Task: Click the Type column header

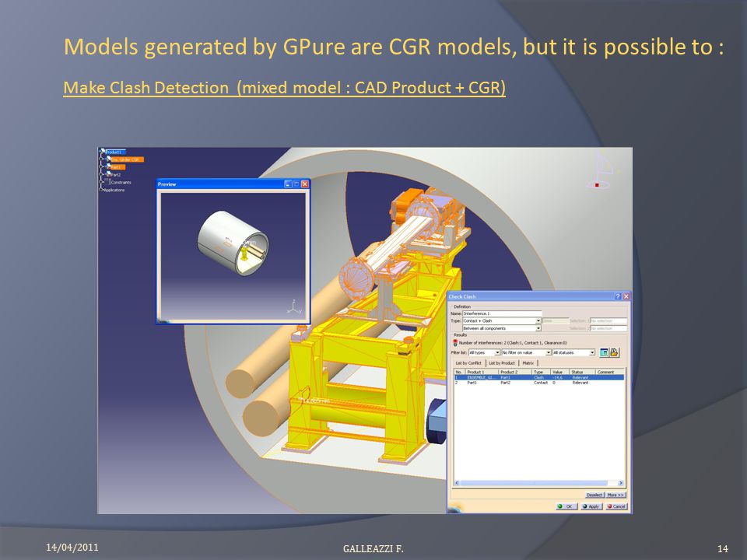Action: coord(542,372)
